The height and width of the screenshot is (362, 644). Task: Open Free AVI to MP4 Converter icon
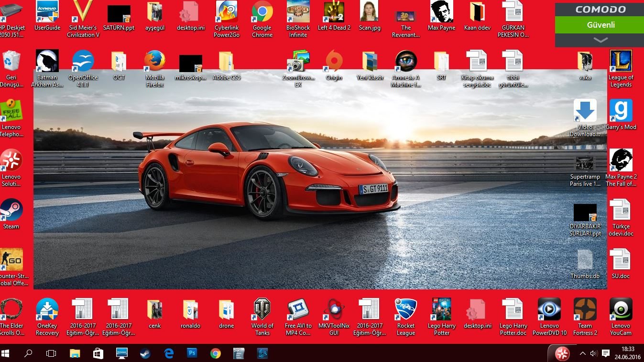coord(298,317)
